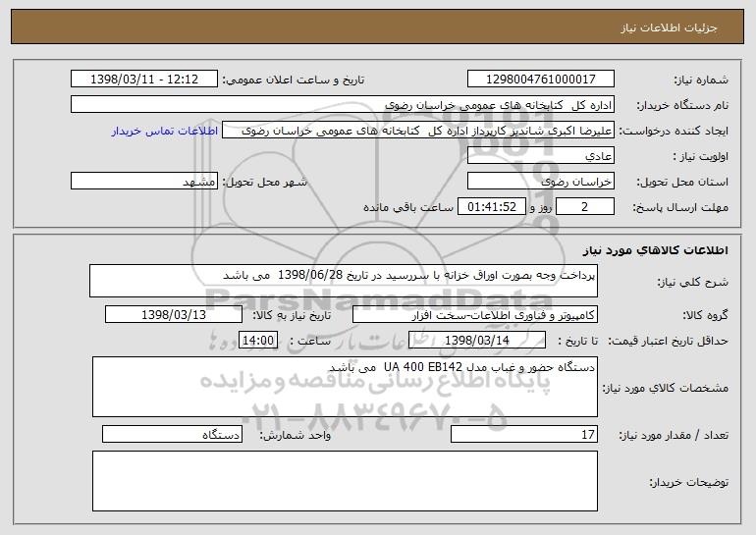Open the اطلاعات تماس خریدار link
The image size is (756, 535).
[x=165, y=132]
